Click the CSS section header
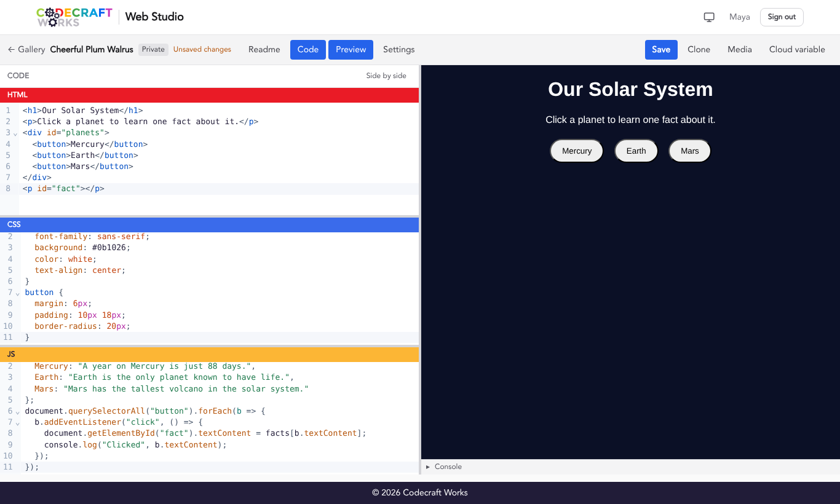Image resolution: width=840 pixels, height=504 pixels. (209, 224)
